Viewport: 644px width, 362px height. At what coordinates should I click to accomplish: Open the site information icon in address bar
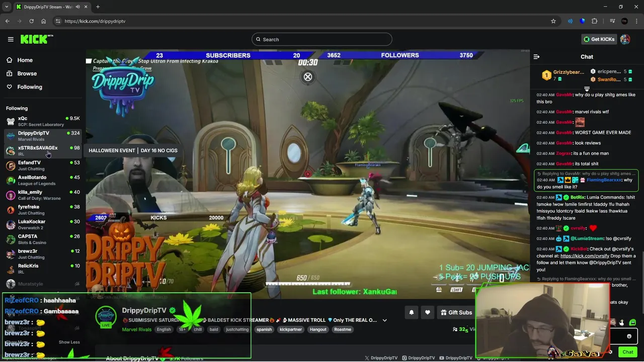coord(58,21)
